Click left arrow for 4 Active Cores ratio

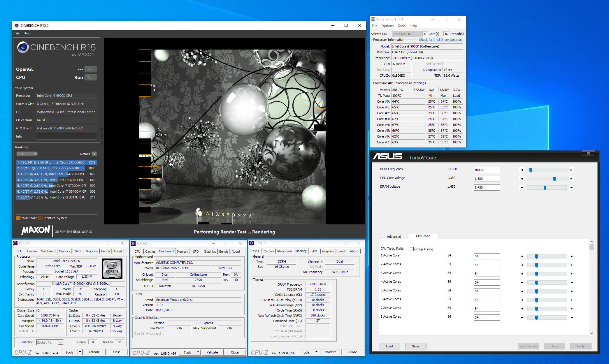pyautogui.click(x=522, y=282)
